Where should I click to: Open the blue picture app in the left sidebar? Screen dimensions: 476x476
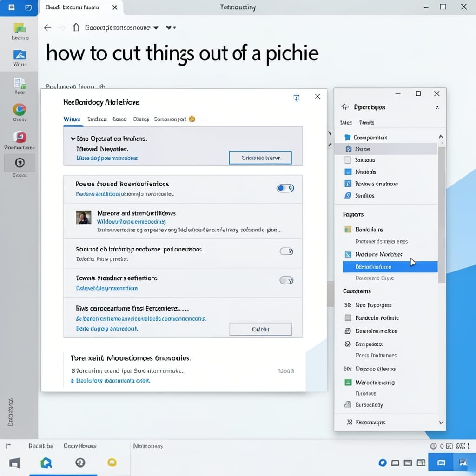coord(20,55)
